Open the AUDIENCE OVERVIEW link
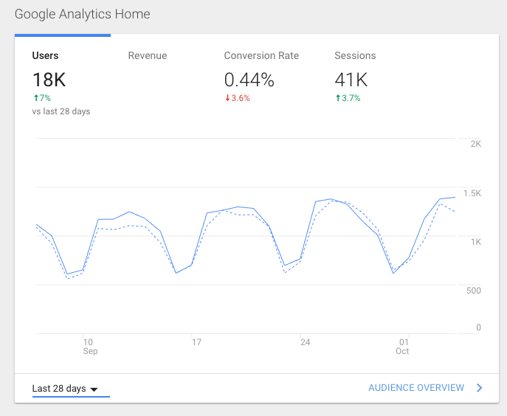Screen dimensions: 507x416 tap(416, 388)
